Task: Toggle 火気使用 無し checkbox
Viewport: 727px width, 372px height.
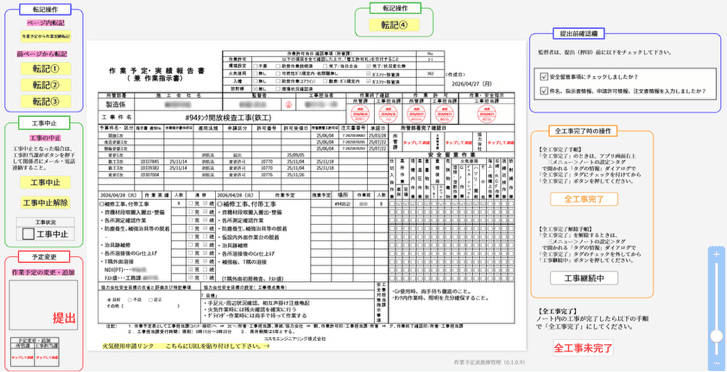Action: [254, 73]
